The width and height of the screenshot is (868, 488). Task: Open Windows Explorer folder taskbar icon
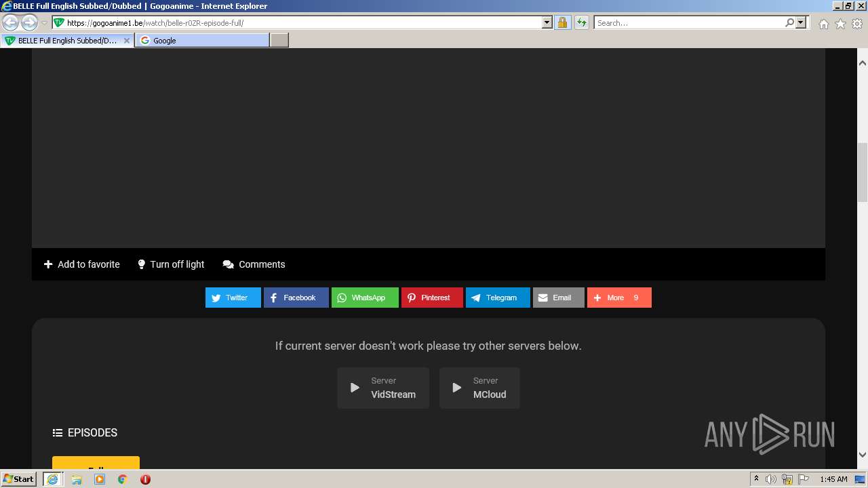pos(77,479)
